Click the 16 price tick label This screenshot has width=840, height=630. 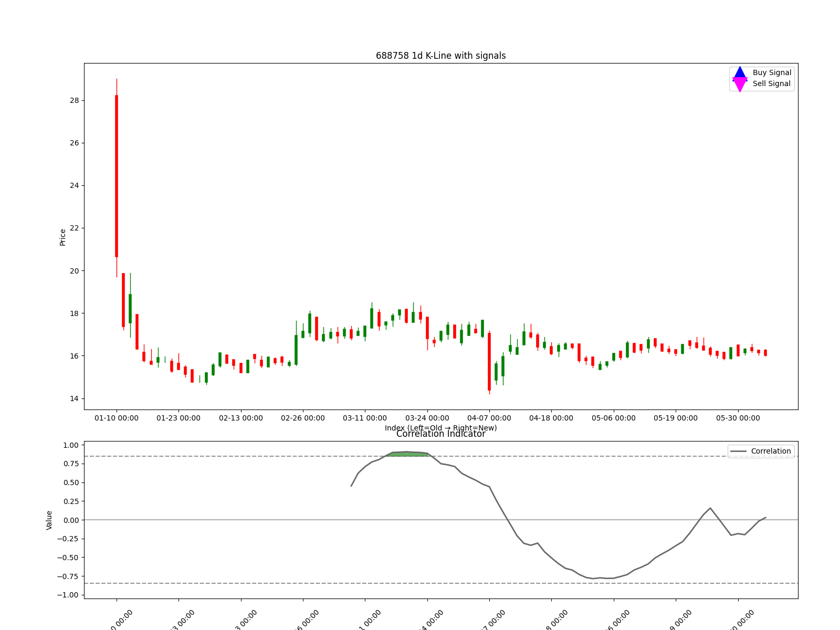point(75,356)
